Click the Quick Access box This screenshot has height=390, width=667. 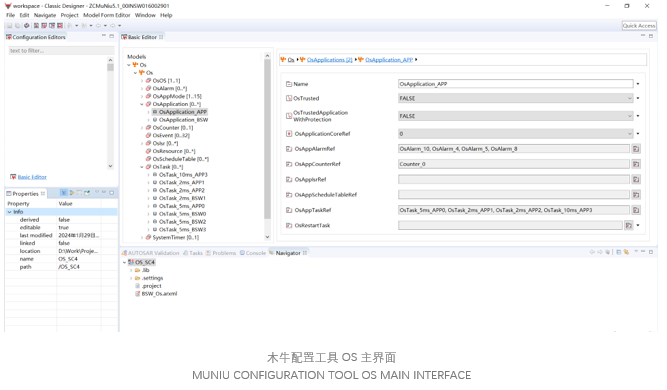tap(639, 26)
